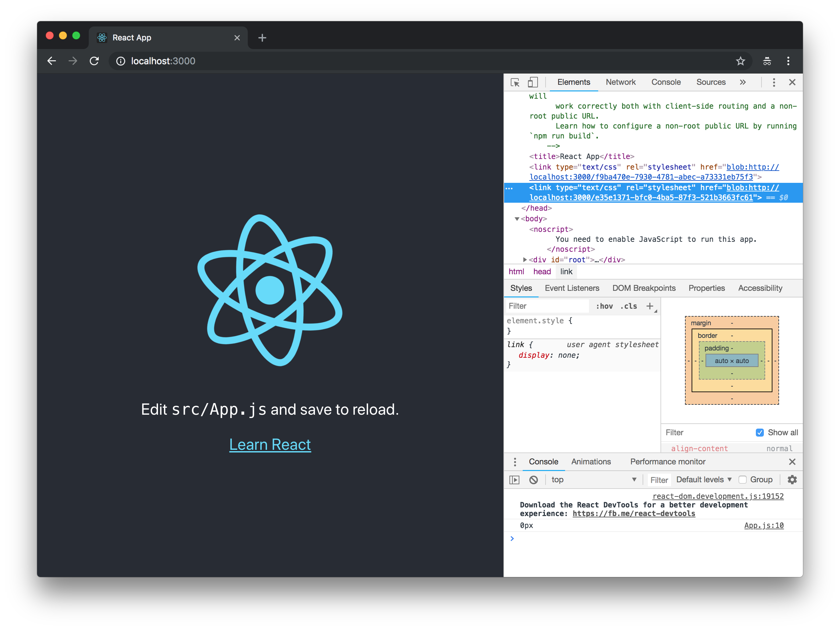The image size is (840, 630).
Task: Click the Learn React link
Action: point(270,444)
